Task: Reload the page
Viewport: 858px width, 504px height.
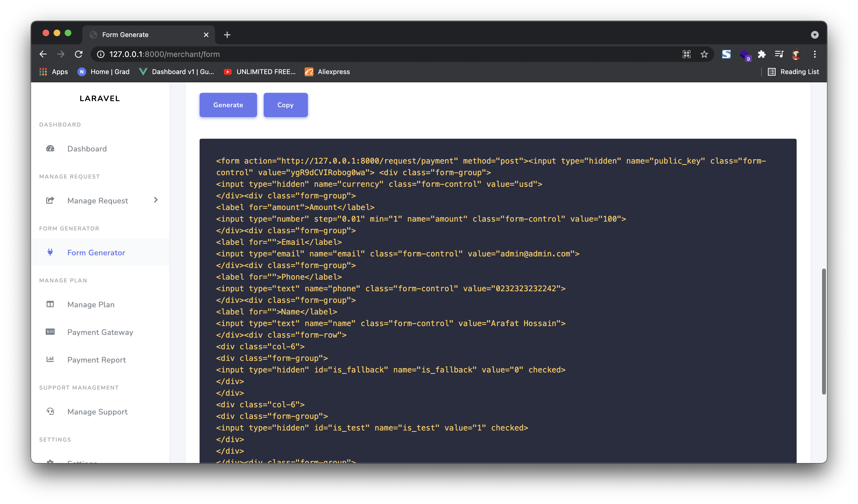Action: coord(79,54)
